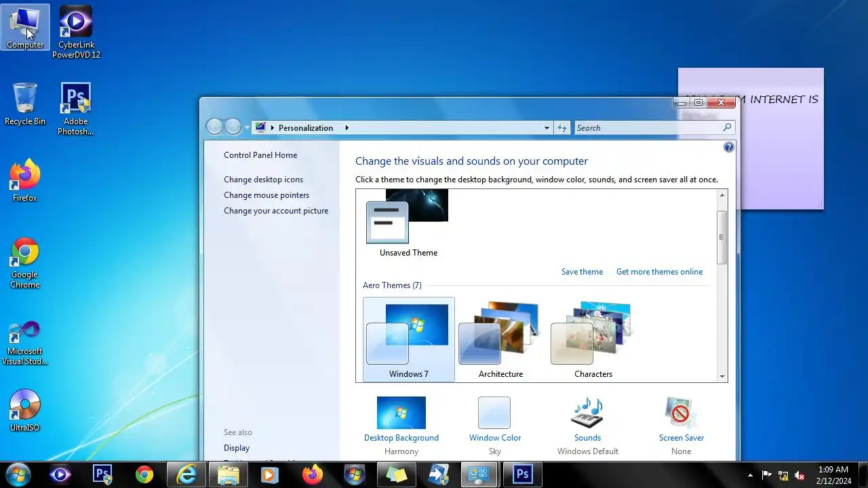The image size is (868, 488).
Task: Click the refresh button beside address bar
Action: point(561,127)
